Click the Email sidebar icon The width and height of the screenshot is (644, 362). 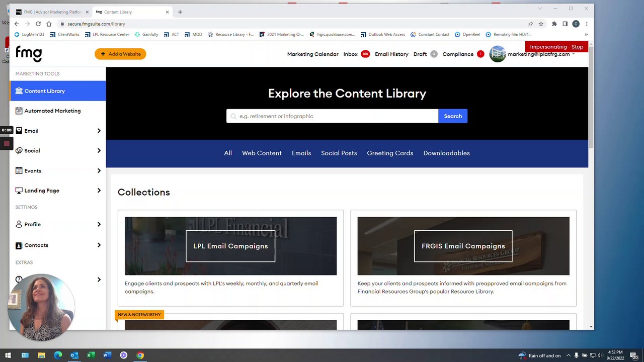click(19, 131)
